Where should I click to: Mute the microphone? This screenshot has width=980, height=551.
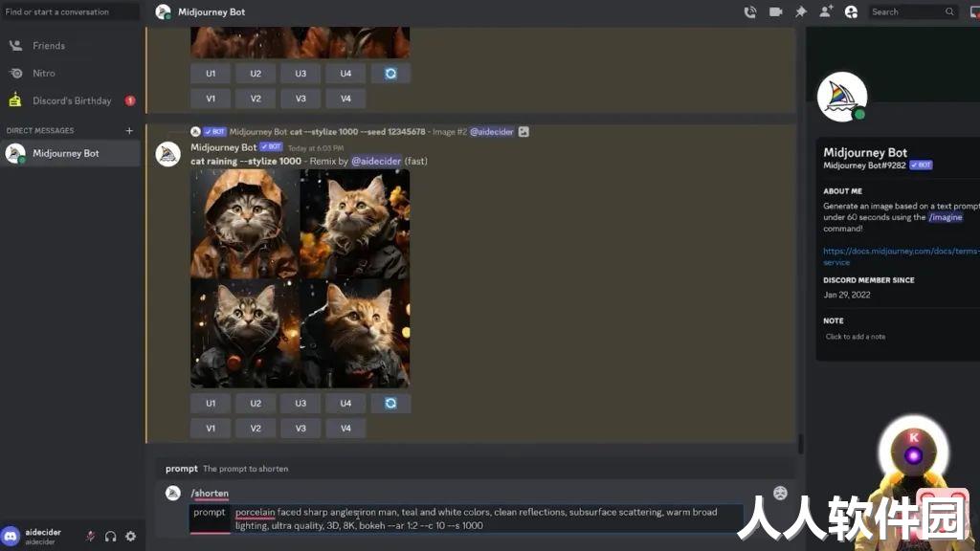click(91, 536)
